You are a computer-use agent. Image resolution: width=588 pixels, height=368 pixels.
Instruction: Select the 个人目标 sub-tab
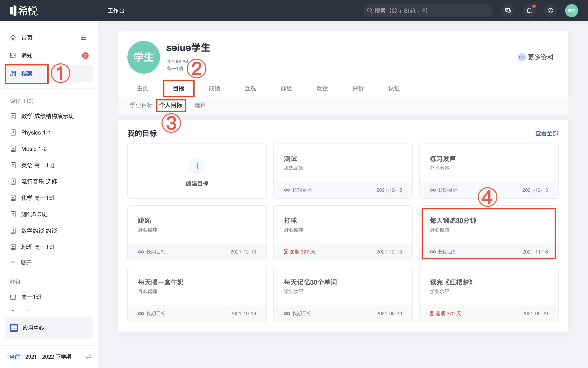pyautogui.click(x=171, y=105)
